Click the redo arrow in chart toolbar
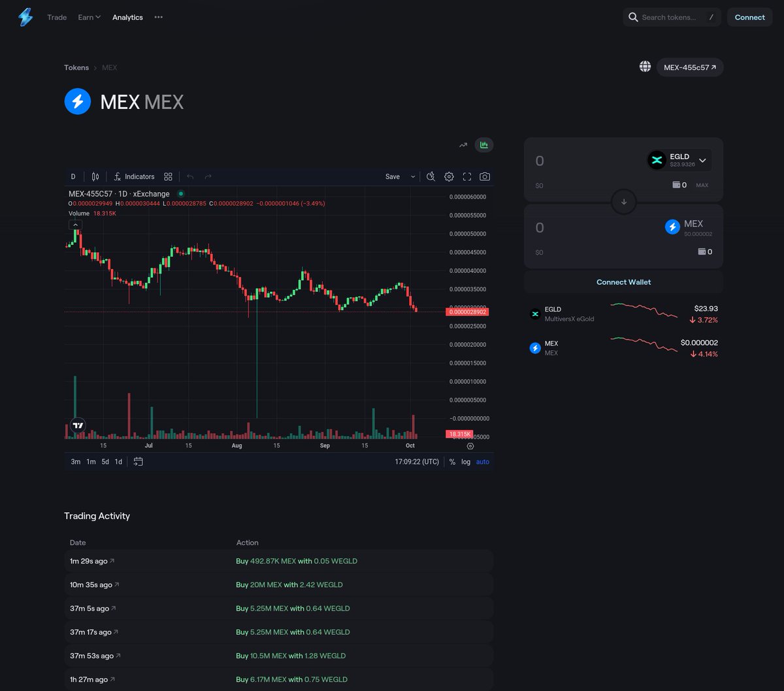 tap(208, 176)
